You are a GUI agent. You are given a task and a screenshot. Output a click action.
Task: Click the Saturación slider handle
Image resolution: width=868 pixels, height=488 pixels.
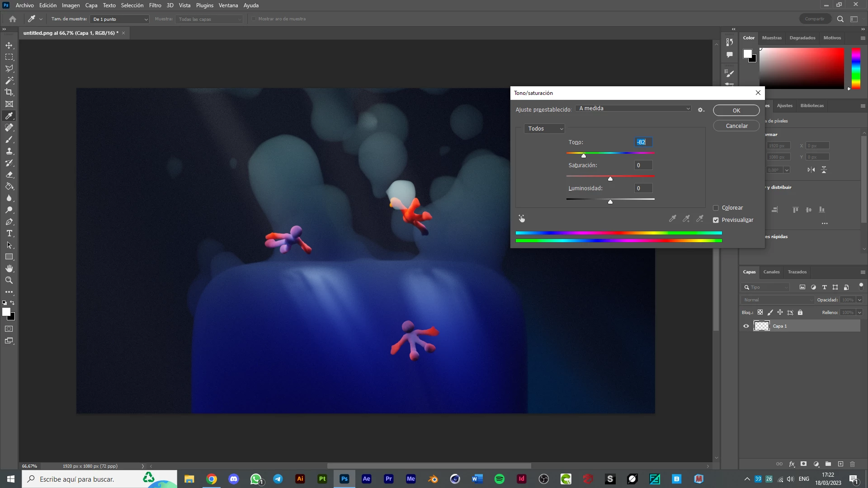tap(610, 179)
